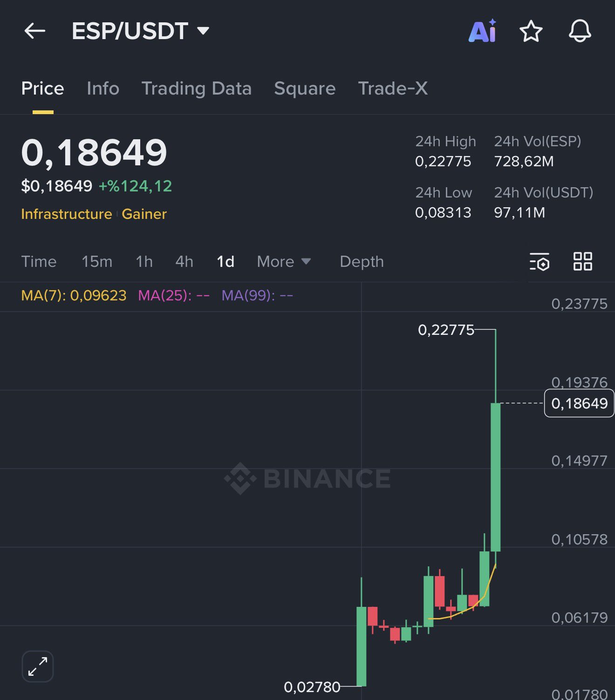Tap the Gainer tag
Viewport: 615px width, 700px height.
144,214
